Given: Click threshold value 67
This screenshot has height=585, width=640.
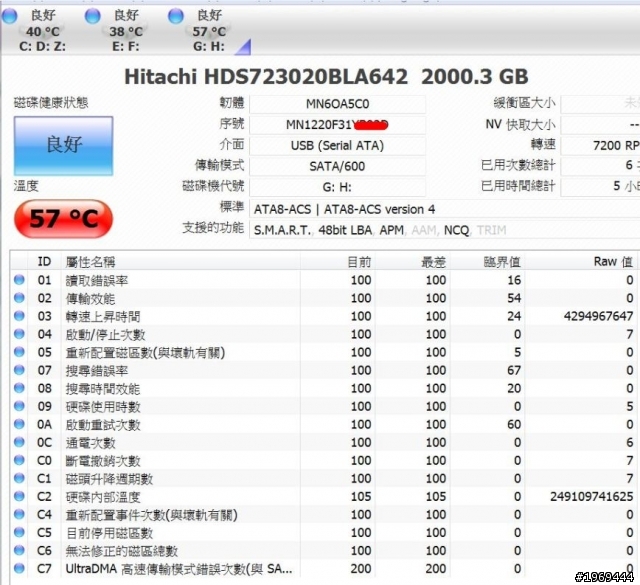Looking at the screenshot, I should point(514,370).
